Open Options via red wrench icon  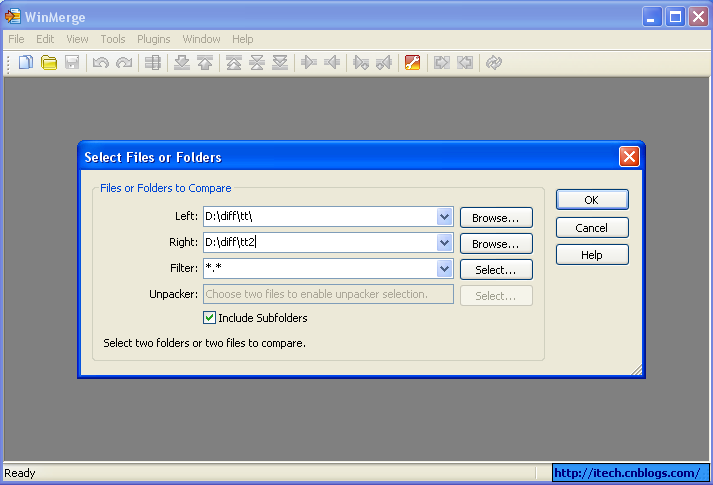[x=412, y=62]
